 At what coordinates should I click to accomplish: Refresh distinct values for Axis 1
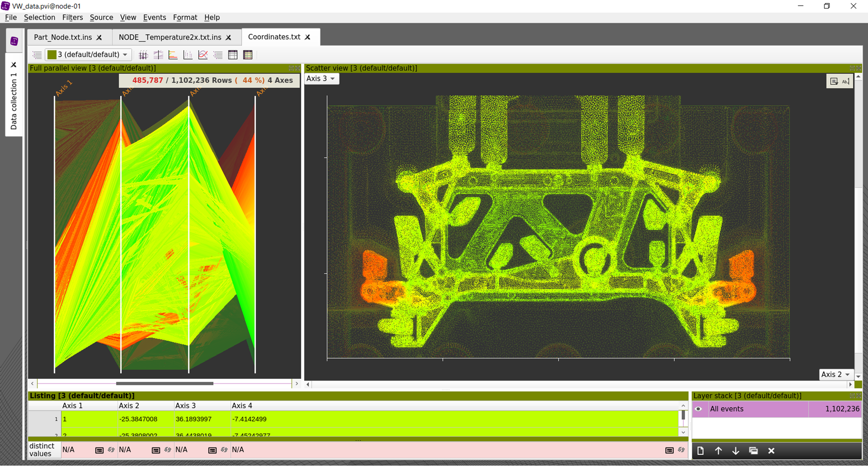[111, 450]
